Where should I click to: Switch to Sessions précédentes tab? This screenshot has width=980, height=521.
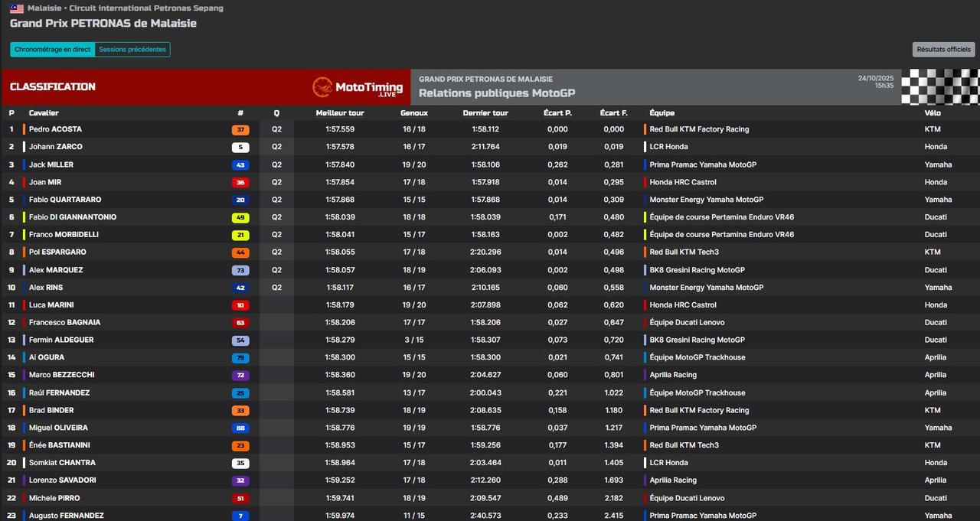pos(132,50)
